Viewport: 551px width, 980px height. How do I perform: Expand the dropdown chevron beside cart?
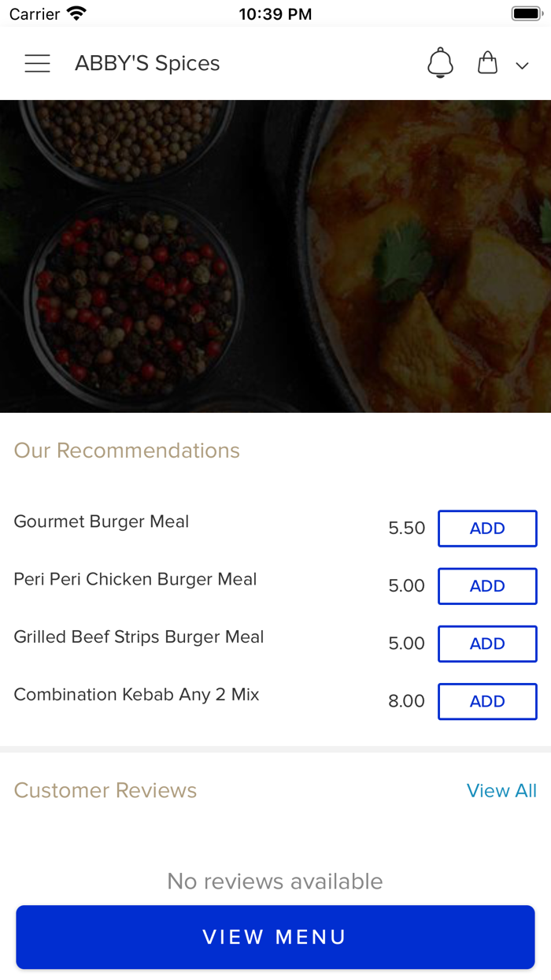pos(522,66)
